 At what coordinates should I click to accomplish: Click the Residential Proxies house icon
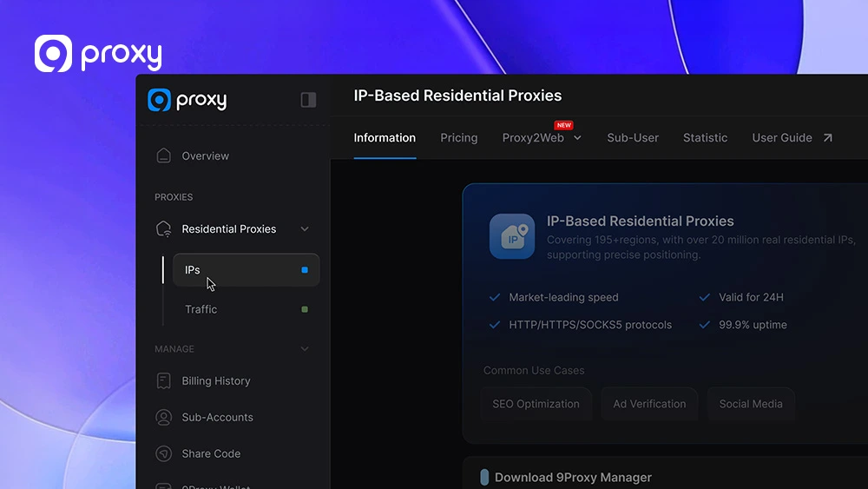164,228
